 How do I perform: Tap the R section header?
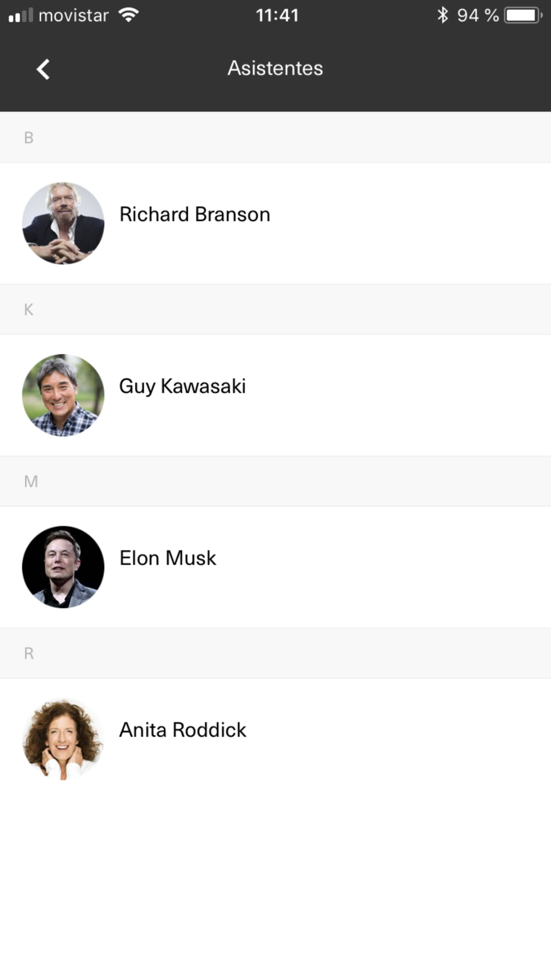[x=275, y=653]
